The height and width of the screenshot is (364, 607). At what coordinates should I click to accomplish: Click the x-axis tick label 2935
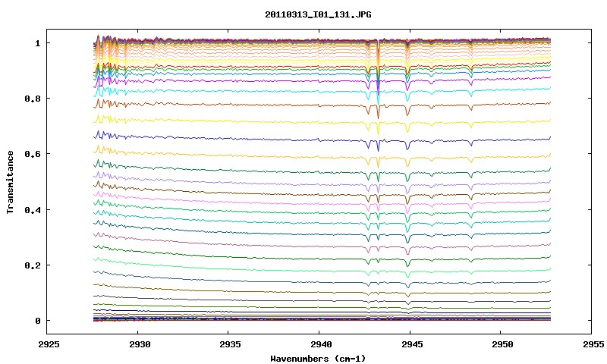(230, 344)
